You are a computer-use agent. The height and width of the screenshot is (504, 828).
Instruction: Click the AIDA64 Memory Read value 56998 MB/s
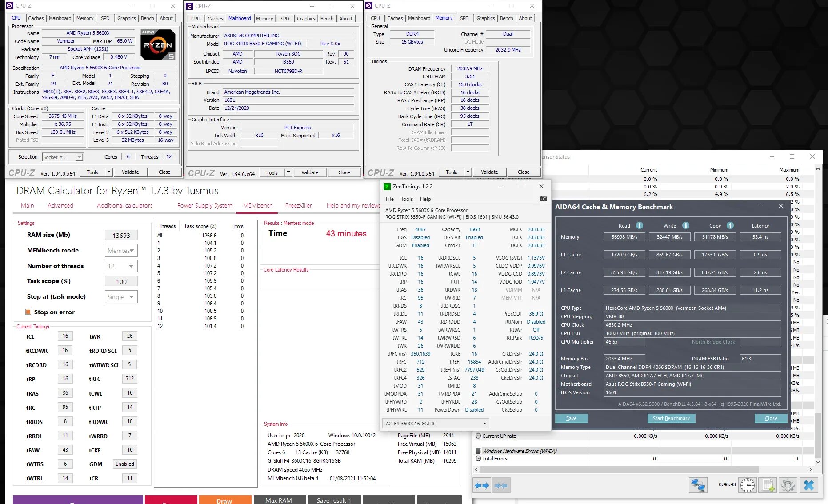point(624,237)
